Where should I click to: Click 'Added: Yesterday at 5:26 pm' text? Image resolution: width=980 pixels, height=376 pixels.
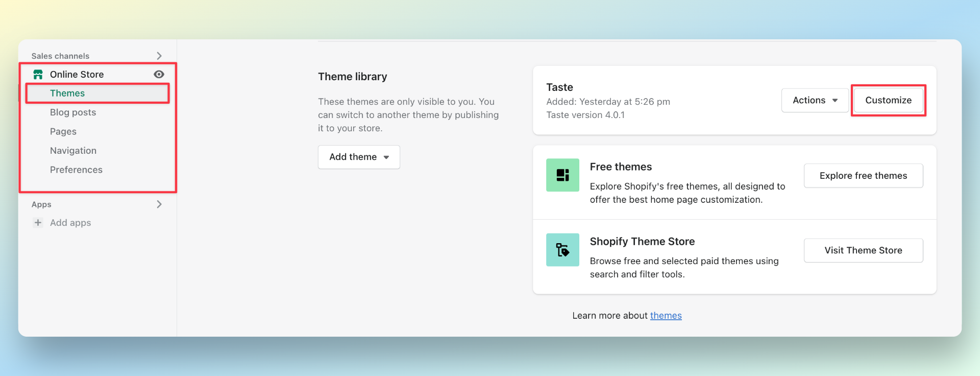(x=608, y=102)
